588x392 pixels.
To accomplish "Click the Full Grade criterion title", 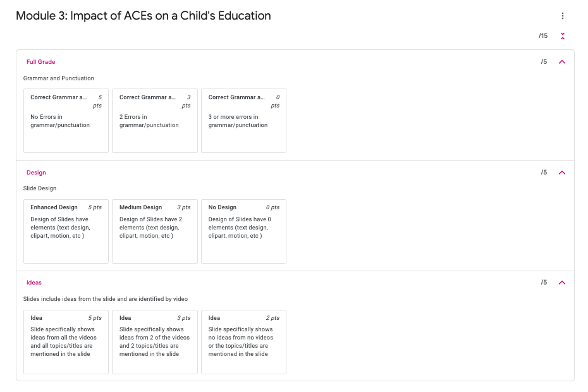I will (x=41, y=62).
